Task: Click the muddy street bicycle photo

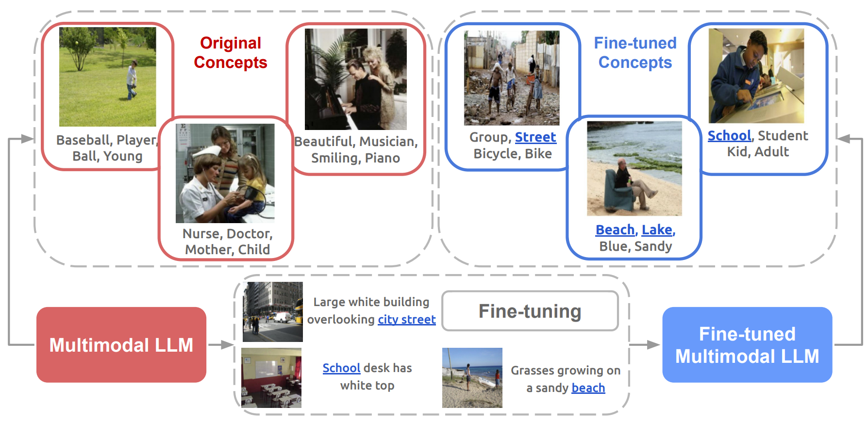Action: (x=511, y=78)
